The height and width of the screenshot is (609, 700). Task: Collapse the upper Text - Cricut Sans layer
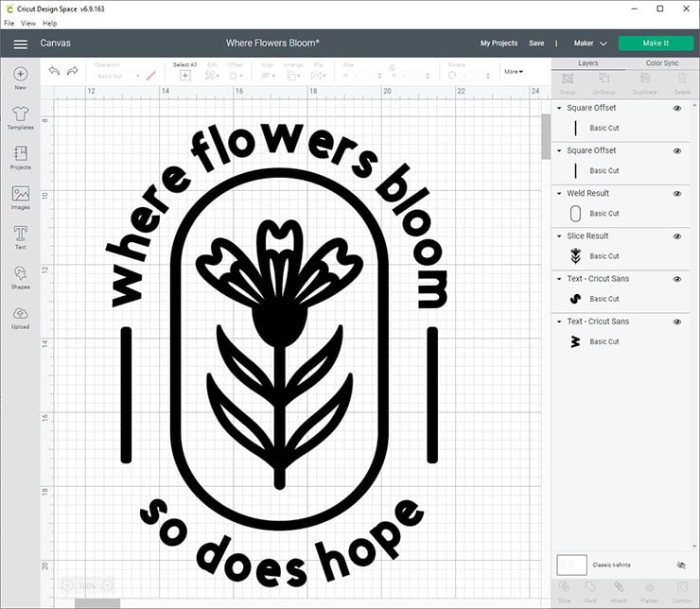[559, 279]
